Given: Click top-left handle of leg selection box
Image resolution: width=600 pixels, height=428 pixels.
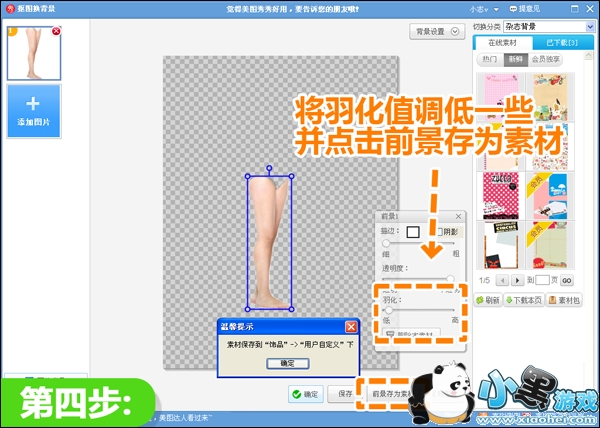Looking at the screenshot, I should [248, 176].
